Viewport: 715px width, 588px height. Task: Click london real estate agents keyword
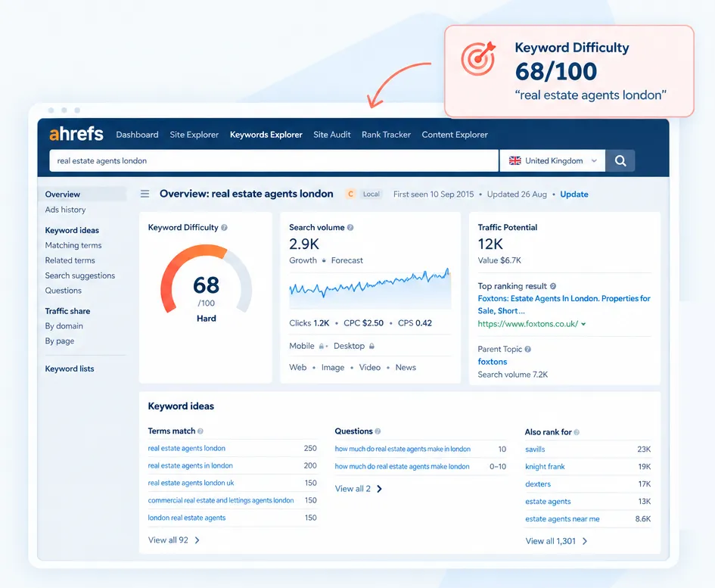(x=186, y=518)
